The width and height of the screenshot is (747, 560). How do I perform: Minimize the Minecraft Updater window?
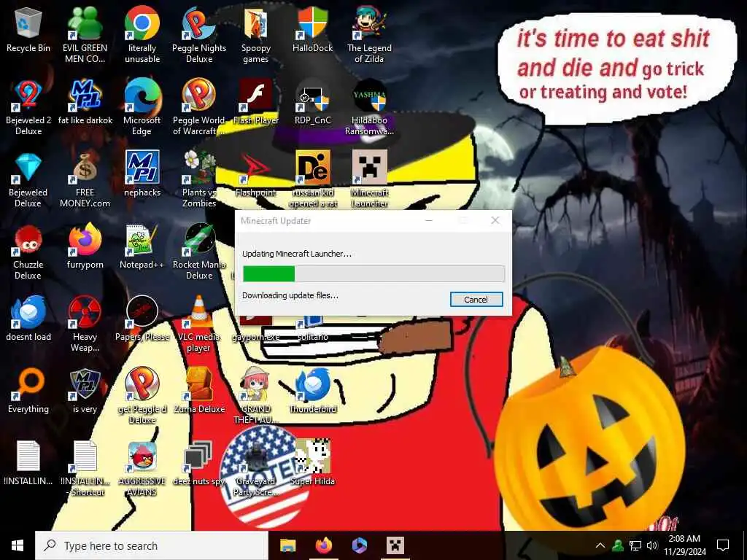(429, 220)
